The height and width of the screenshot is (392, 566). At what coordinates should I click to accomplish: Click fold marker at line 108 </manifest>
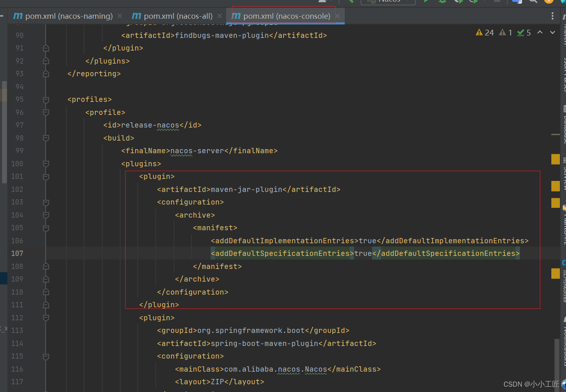46,266
